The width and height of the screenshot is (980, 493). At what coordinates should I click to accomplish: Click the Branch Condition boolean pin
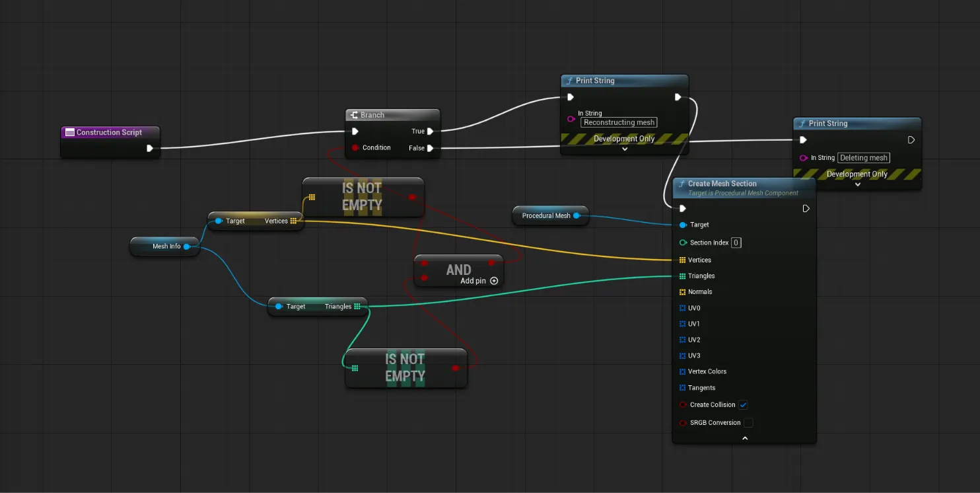(355, 147)
